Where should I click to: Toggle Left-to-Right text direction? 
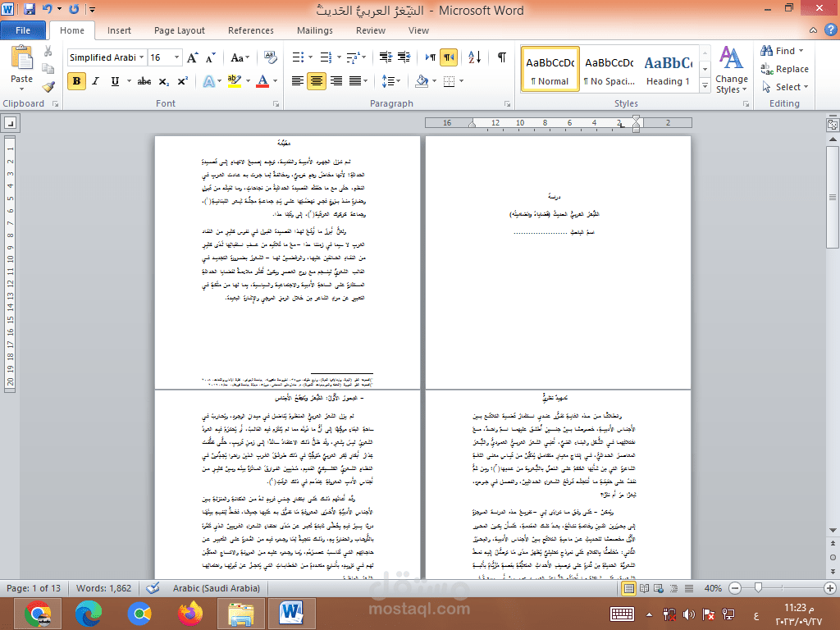click(x=430, y=57)
